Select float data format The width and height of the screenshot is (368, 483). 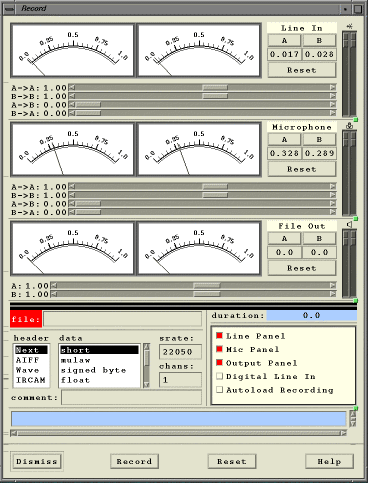coord(99,380)
